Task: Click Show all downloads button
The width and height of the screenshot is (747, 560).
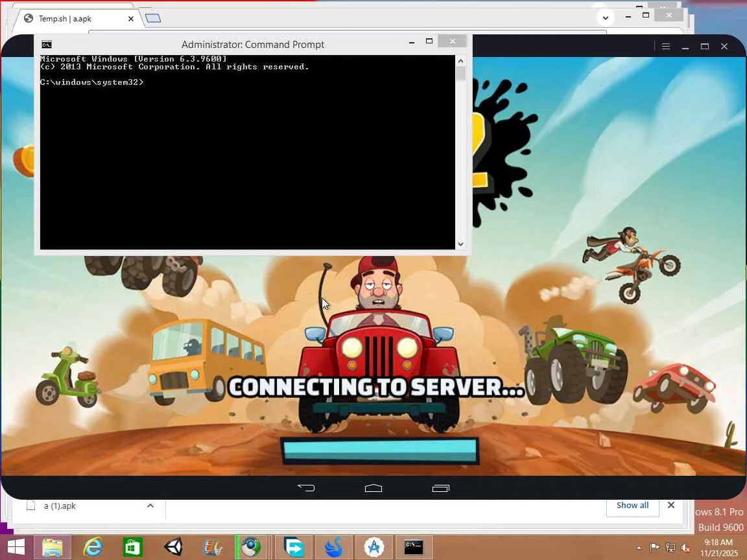Action: (x=632, y=506)
